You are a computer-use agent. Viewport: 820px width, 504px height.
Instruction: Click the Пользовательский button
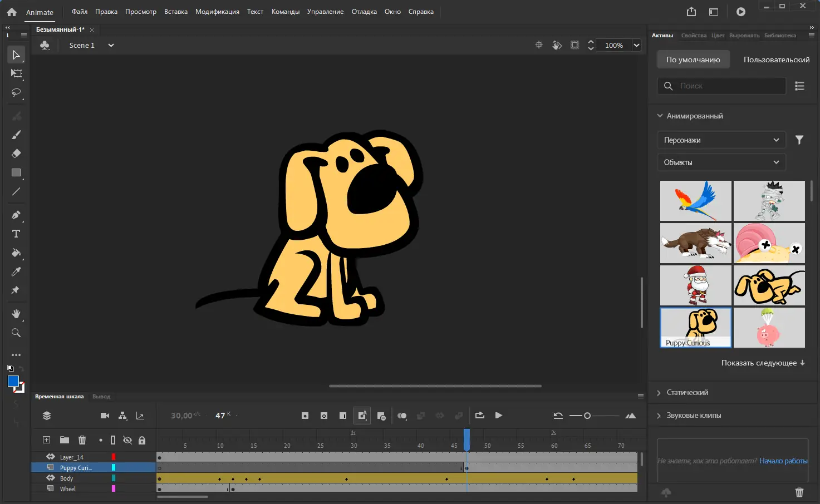pyautogui.click(x=776, y=60)
